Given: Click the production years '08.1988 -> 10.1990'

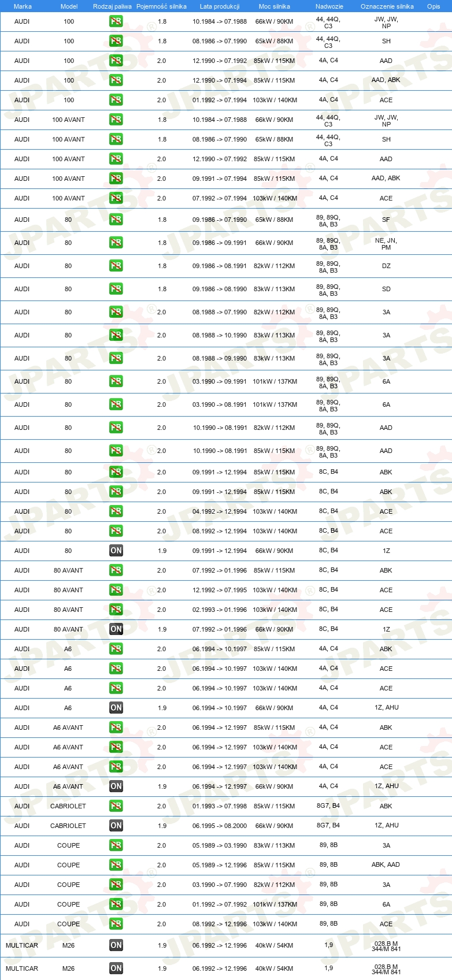Looking at the screenshot, I should point(220,335).
